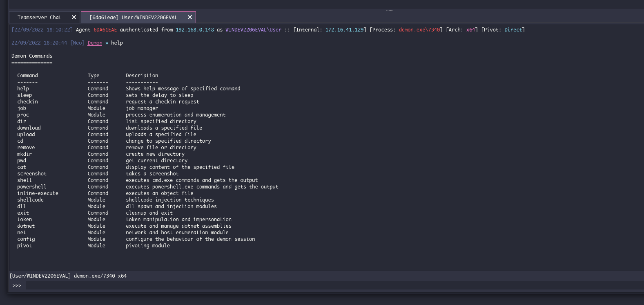Viewport: 644px width, 305px height.
Task: Click WINDEV2206EVAL\User in the log line
Action: coord(253,29)
